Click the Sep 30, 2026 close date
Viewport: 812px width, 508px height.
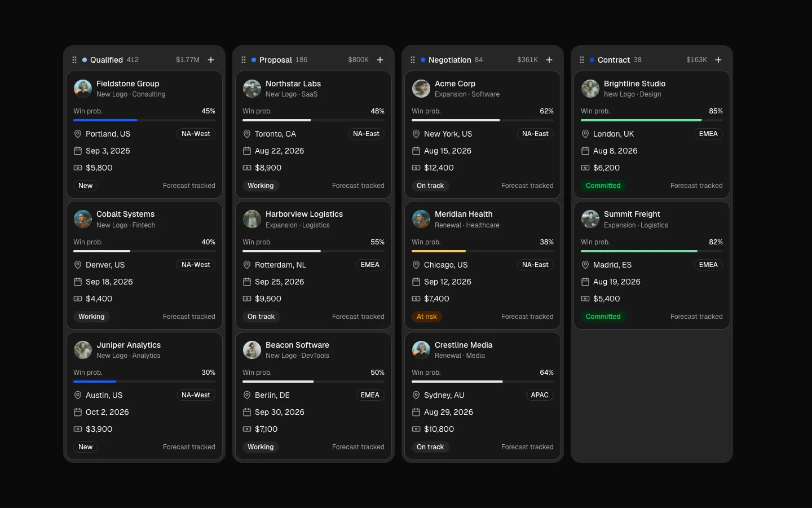tap(280, 412)
